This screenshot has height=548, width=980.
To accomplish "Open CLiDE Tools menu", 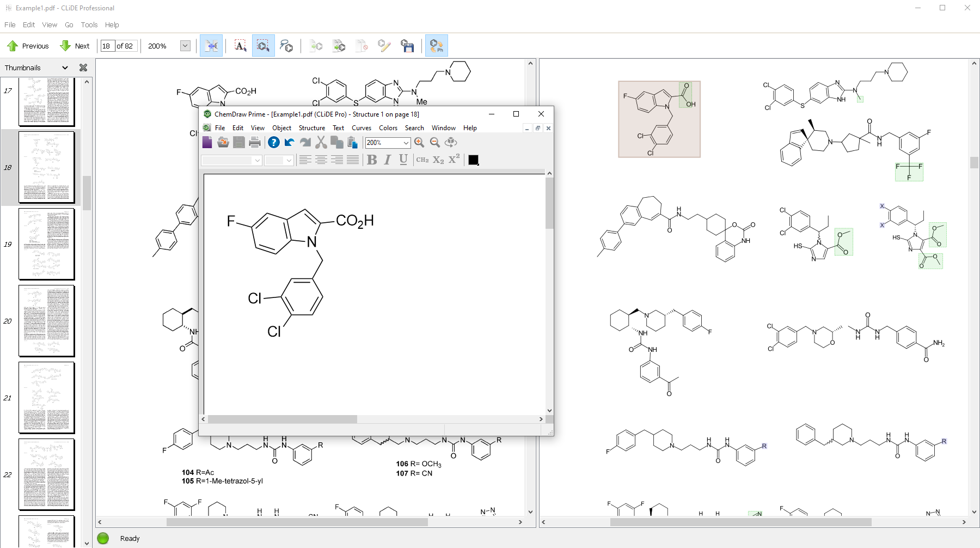I will (x=89, y=25).
